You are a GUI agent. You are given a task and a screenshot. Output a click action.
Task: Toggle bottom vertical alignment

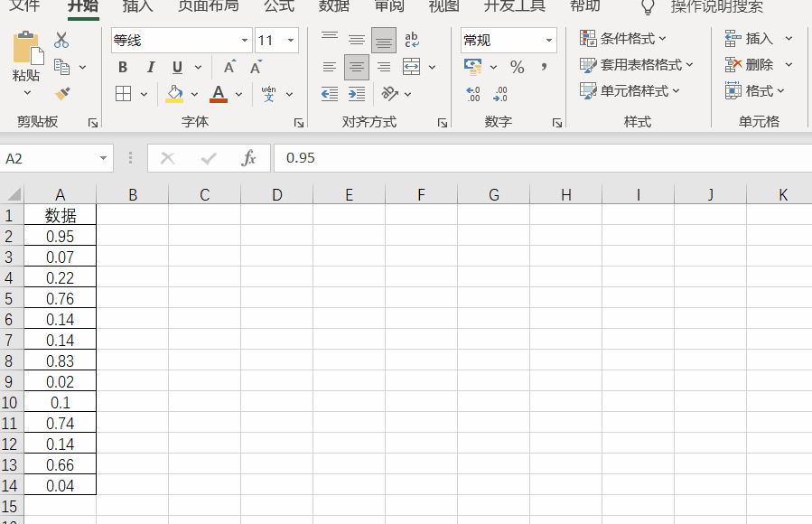click(x=384, y=41)
